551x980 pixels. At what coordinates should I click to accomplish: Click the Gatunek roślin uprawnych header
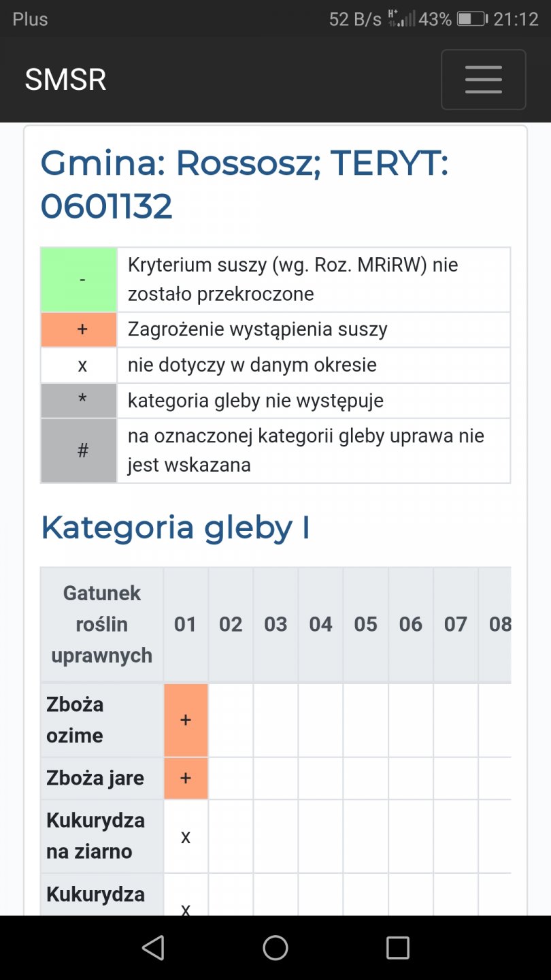coord(102,624)
